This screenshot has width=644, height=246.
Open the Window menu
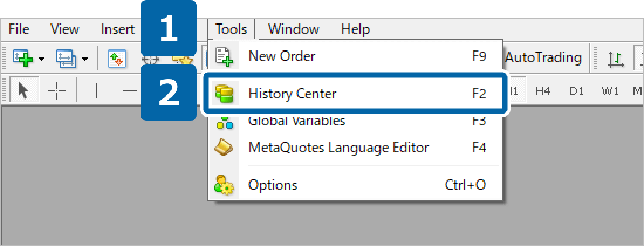coord(294,29)
